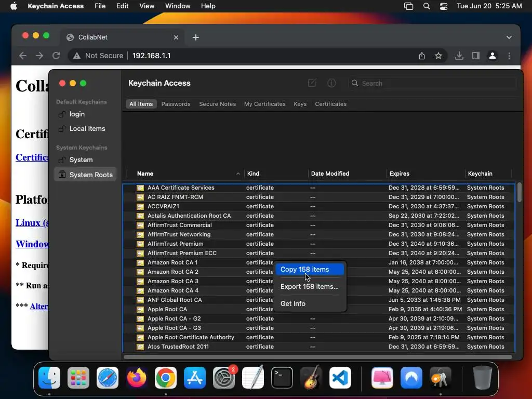Screen dimensions: 532x399
Task: Select the Actalis Authentication Root CA row
Action: click(x=319, y=216)
